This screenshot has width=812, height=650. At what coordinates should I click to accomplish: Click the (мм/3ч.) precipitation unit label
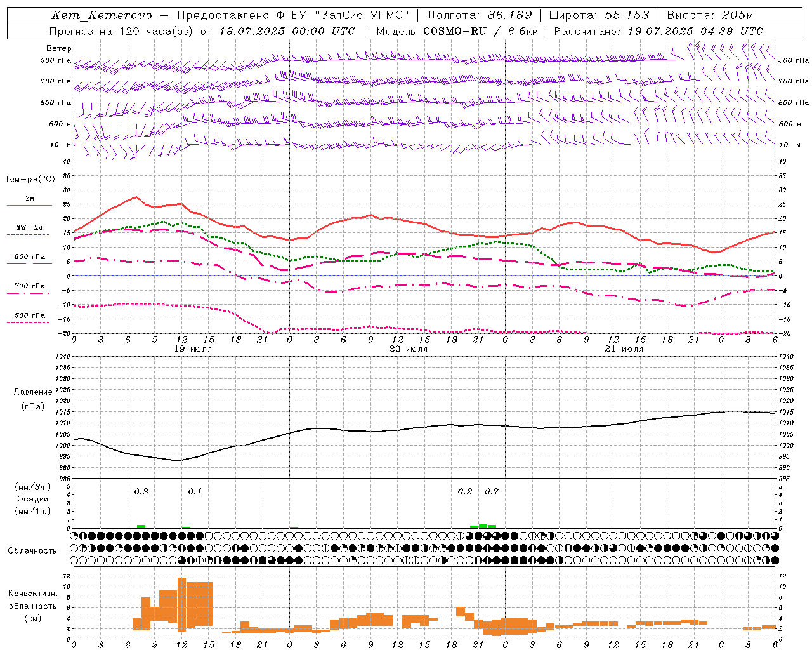click(33, 487)
